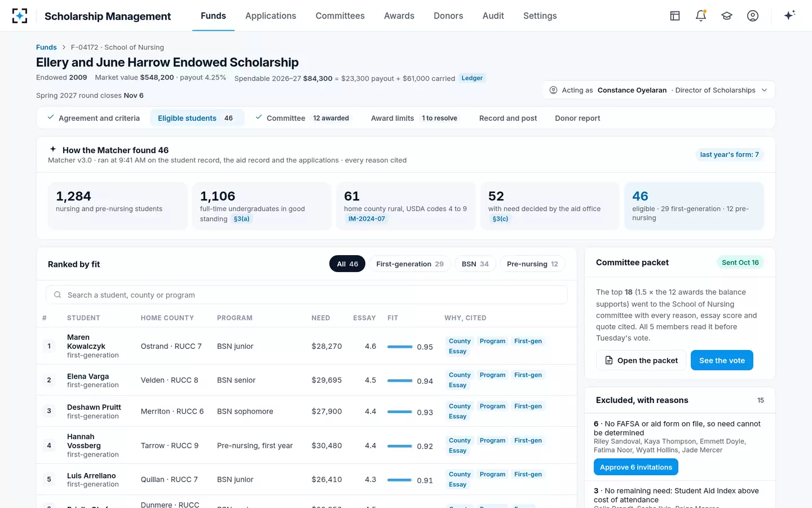The image size is (812, 508).
Task: Open the user profile icon
Action: pos(753,16)
